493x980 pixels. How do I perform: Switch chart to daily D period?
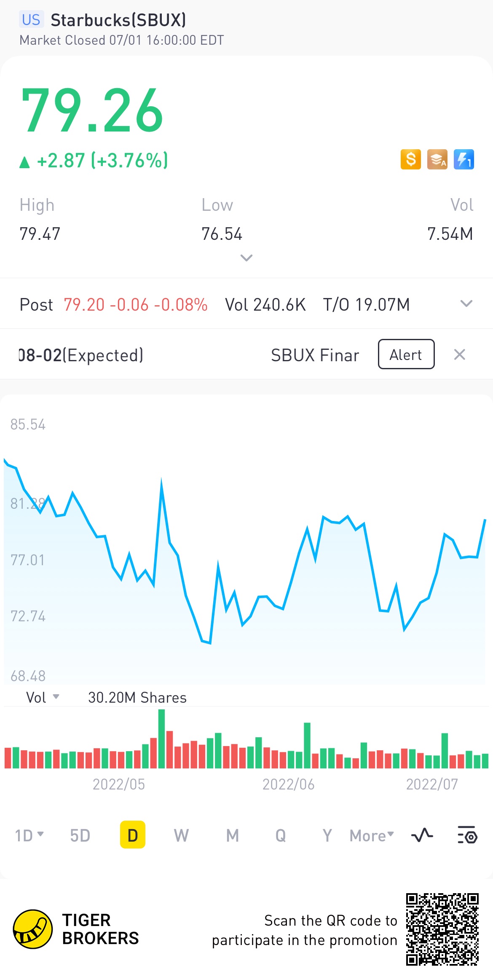tap(132, 835)
